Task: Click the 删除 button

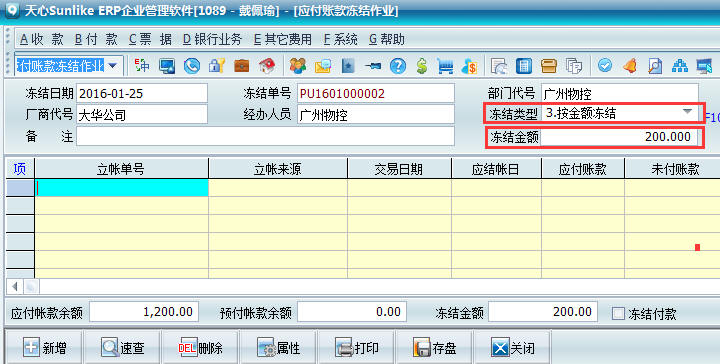Action: [200, 347]
